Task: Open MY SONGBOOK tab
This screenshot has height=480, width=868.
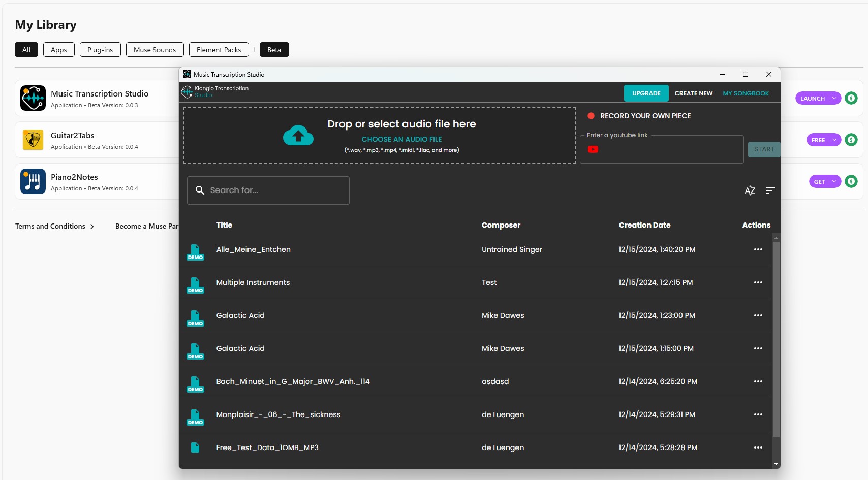Action: click(746, 93)
